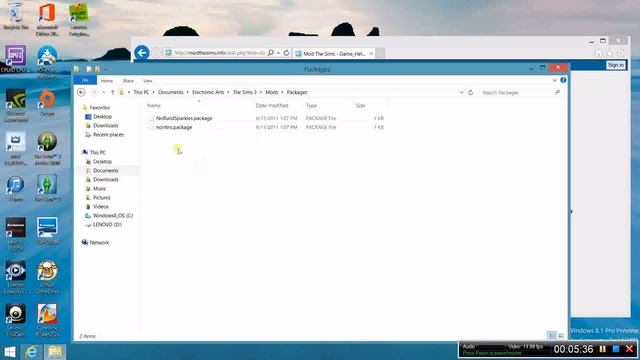This screenshot has height=360, width=640.
Task: Select Favorites in the navigation pane
Action: [x=100, y=108]
